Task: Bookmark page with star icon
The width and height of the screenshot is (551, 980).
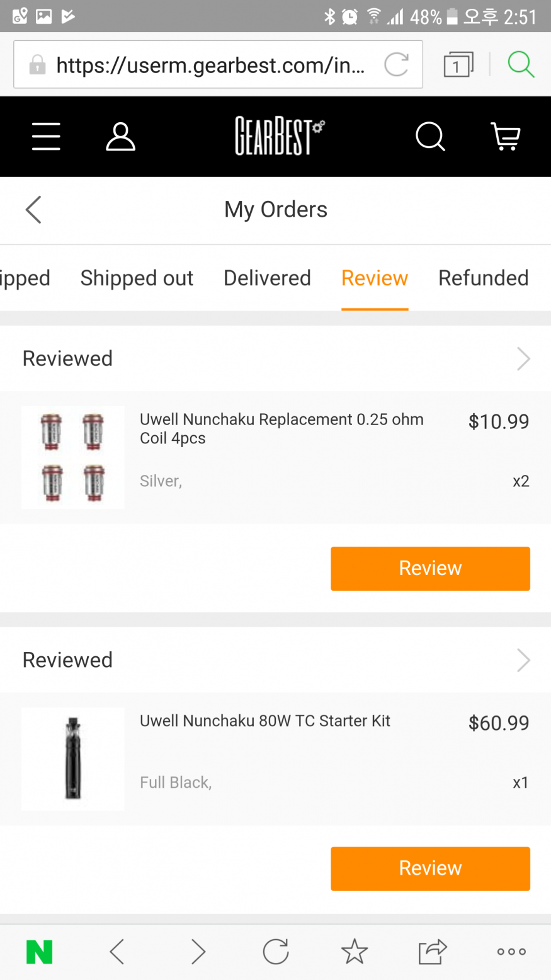Action: tap(354, 952)
